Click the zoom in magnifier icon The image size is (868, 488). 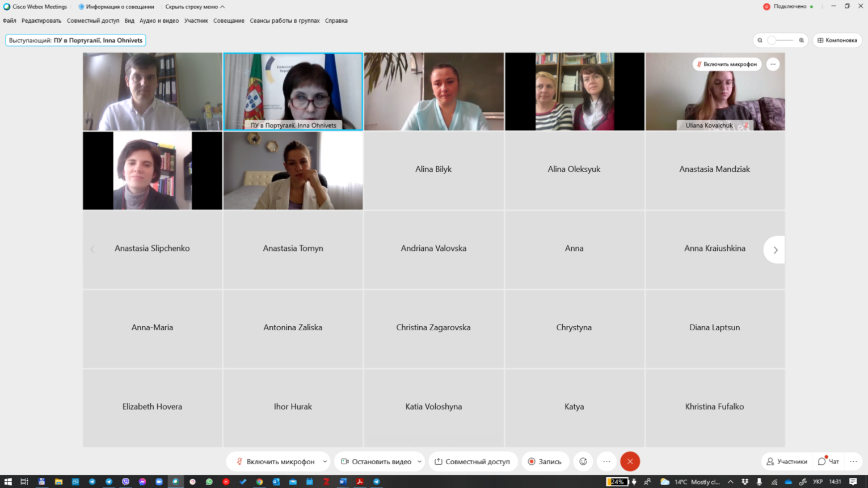click(801, 40)
